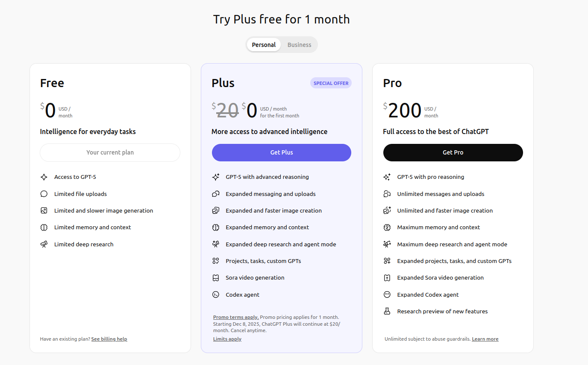Click the brain icon for Expanded memory and context
Image resolution: width=588 pixels, height=365 pixels.
point(216,228)
